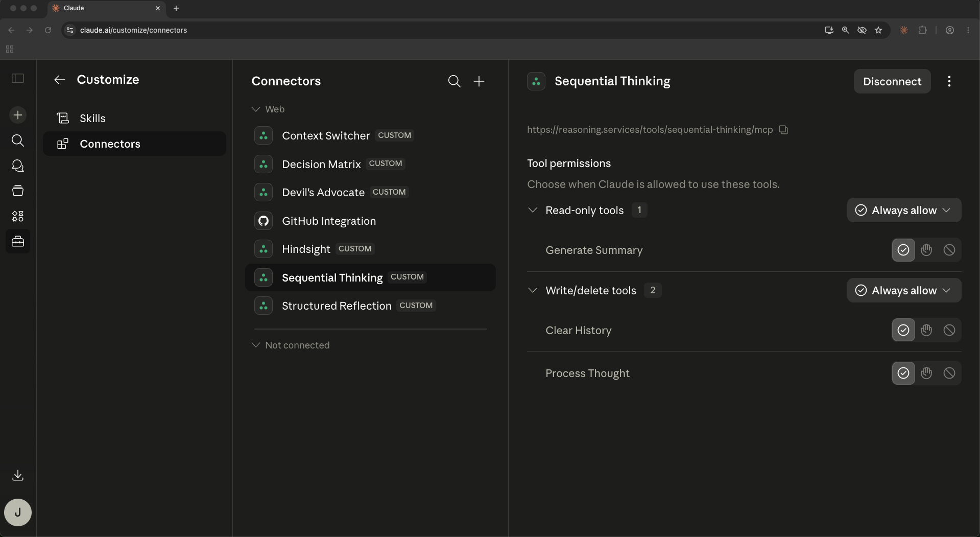Image resolution: width=980 pixels, height=537 pixels.
Task: Open the three-dot more options menu
Action: pos(949,81)
